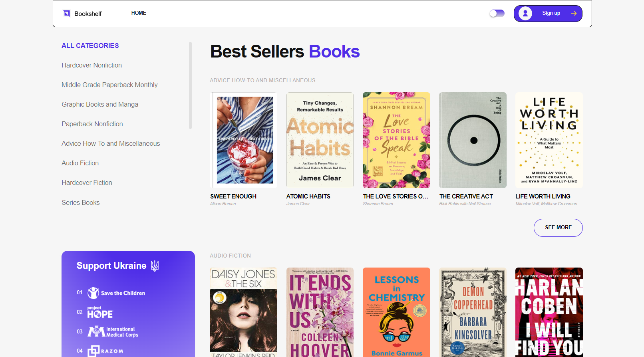Open the Project HOPE charity logo

(100, 312)
